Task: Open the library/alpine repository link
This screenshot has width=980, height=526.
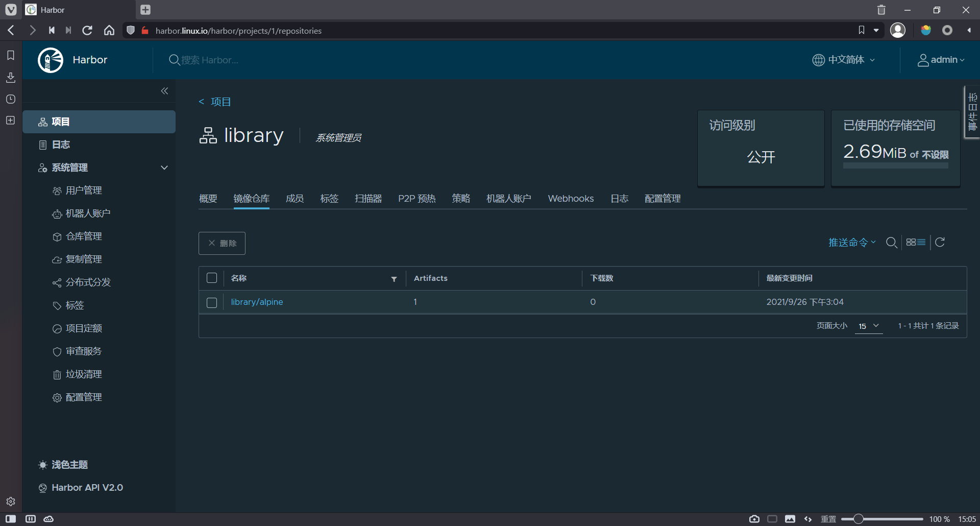Action: coord(257,302)
